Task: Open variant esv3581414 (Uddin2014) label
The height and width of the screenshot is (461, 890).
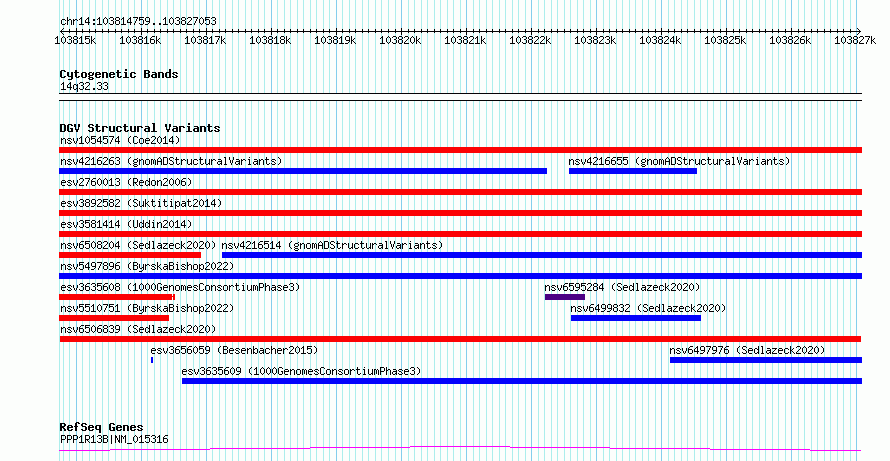Action: 126,224
